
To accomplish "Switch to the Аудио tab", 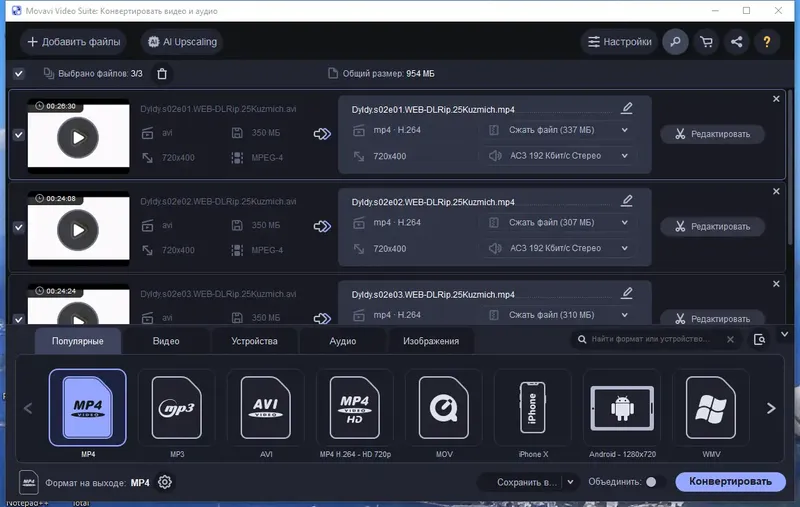I will [342, 341].
